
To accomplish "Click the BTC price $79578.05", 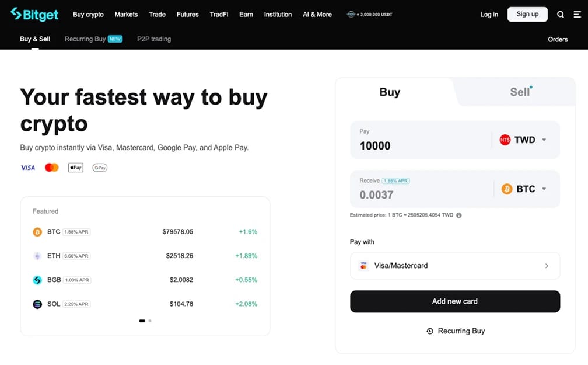I will point(178,232).
